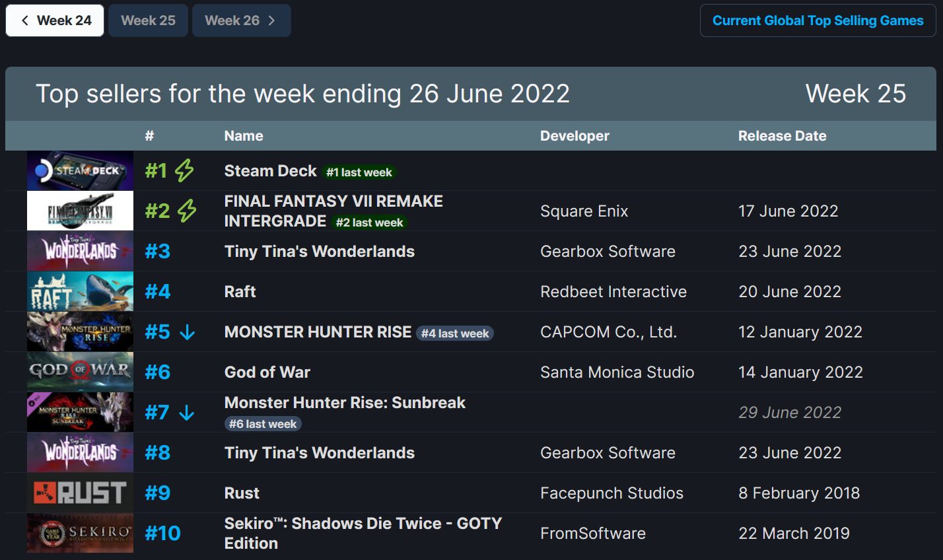Click the down arrow icon beside #5
943x560 pixels.
[188, 332]
